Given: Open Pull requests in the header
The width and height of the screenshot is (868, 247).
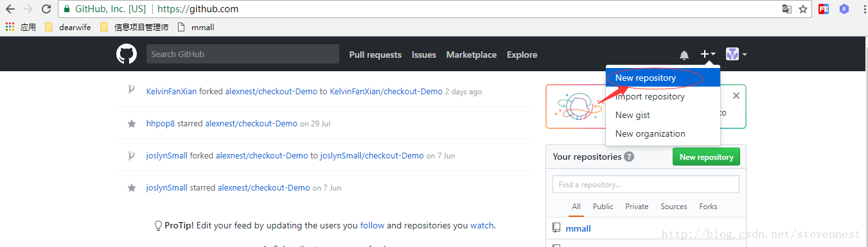Looking at the screenshot, I should (375, 55).
